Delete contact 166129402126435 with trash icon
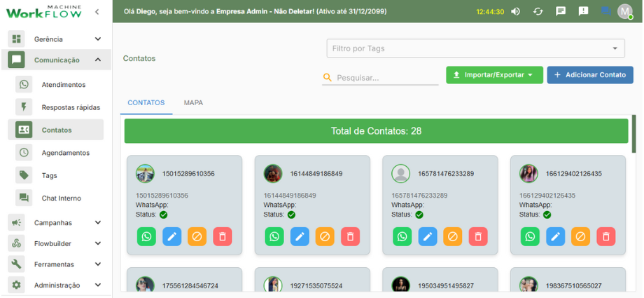 606,237
